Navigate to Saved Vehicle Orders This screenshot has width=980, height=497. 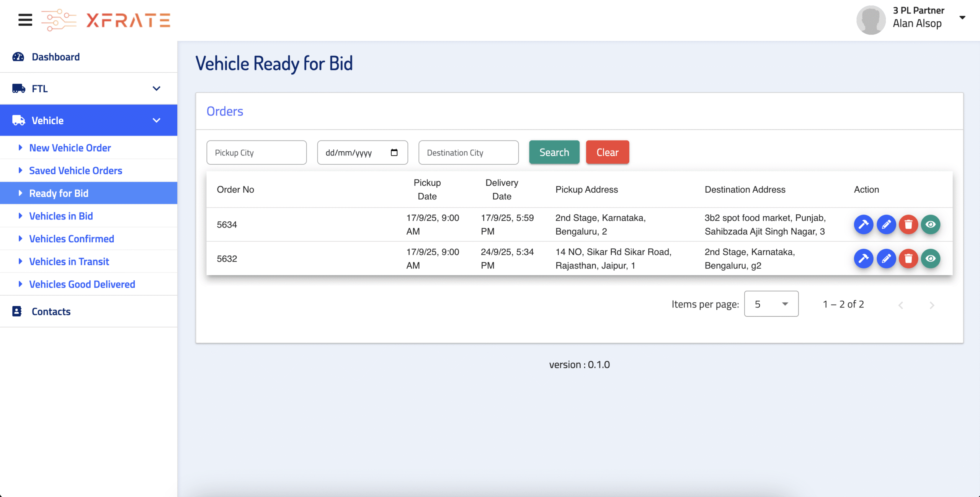coord(75,170)
